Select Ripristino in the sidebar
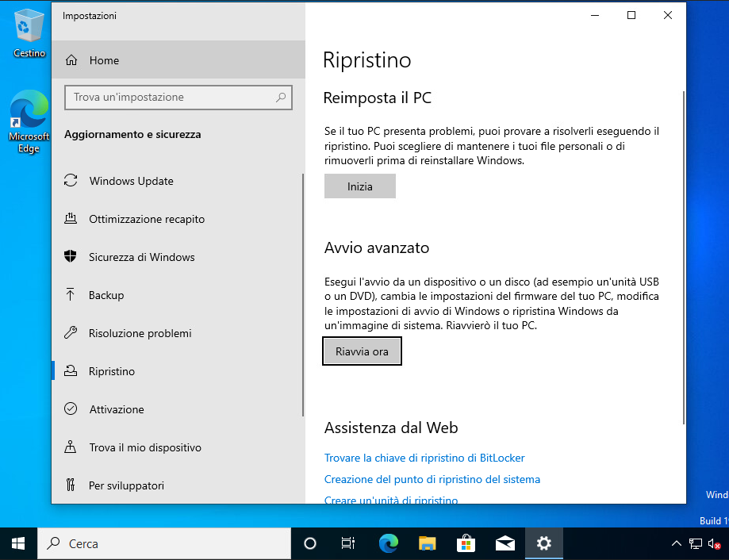 112,371
